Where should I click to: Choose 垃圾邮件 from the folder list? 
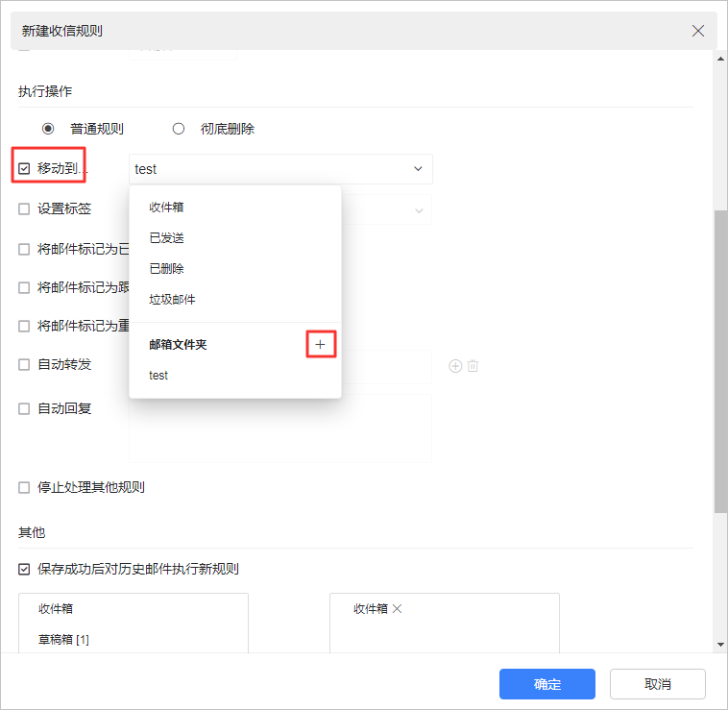[173, 300]
